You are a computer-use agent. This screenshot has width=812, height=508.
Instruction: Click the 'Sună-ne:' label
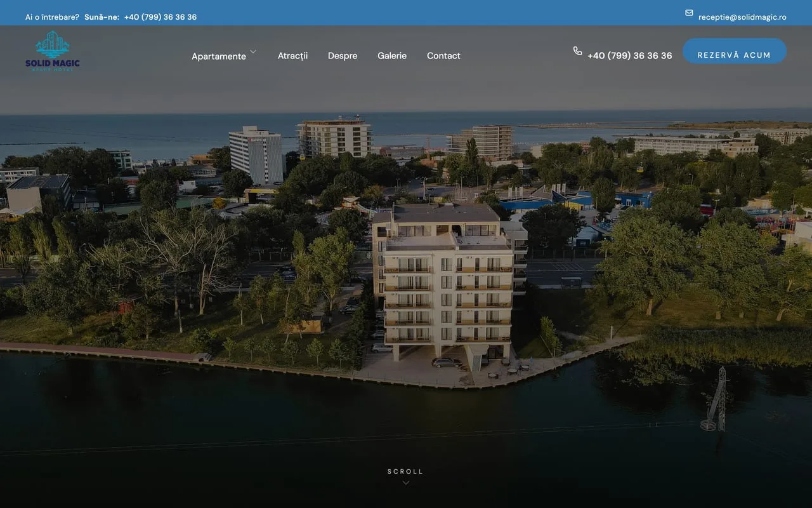pyautogui.click(x=101, y=17)
